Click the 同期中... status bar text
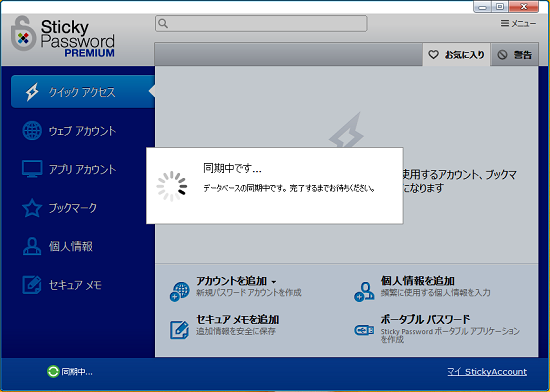550x392 pixels. tap(77, 372)
